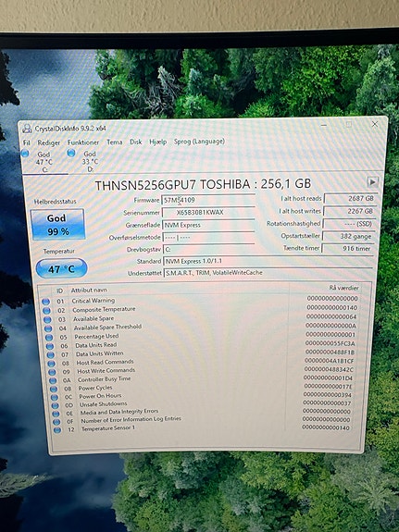Click the status dot for Available Spare Threshold
The height and width of the screenshot is (532, 399).
pos(48,328)
